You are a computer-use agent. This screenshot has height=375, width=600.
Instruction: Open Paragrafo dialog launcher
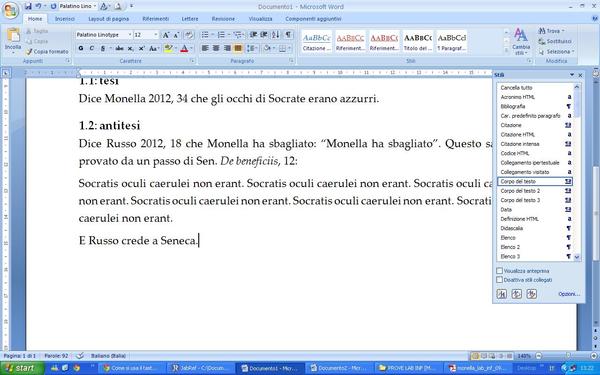291,61
